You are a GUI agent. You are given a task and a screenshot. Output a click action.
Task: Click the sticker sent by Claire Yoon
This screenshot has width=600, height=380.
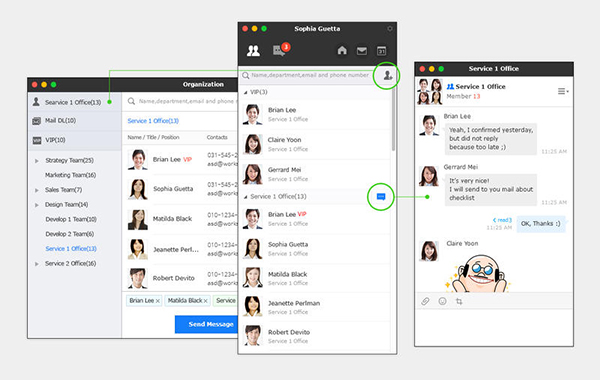coord(478,274)
